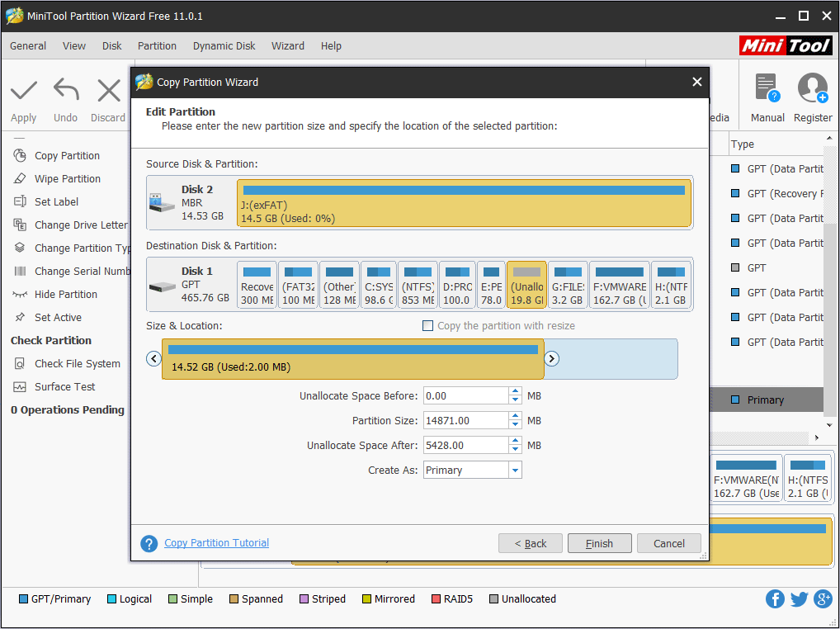Viewport: 840px width, 629px height.
Task: Click the right arrow beside size bar
Action: click(552, 358)
